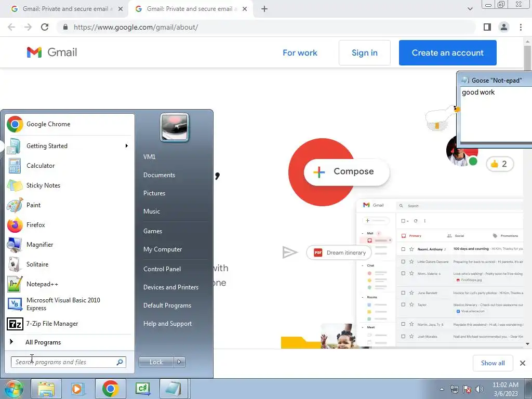Click inside Goose Not-epad text area
The height and width of the screenshot is (399, 532).
496,114
